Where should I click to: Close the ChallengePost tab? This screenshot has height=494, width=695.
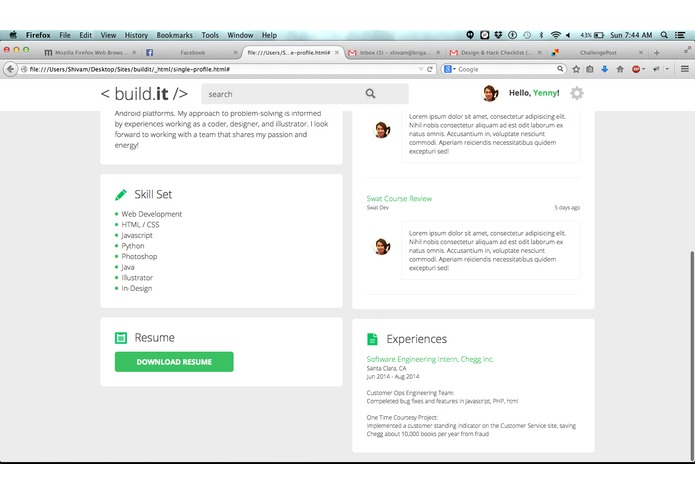pos(640,52)
